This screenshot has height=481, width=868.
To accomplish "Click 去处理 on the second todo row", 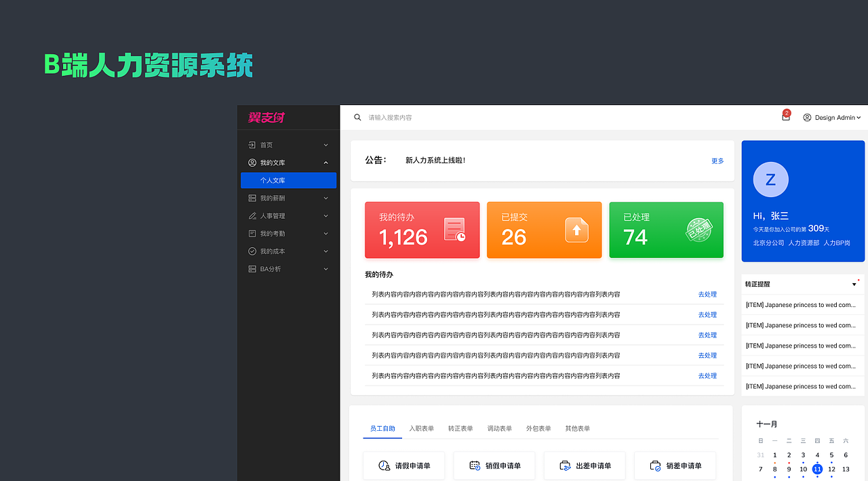I will coord(707,314).
